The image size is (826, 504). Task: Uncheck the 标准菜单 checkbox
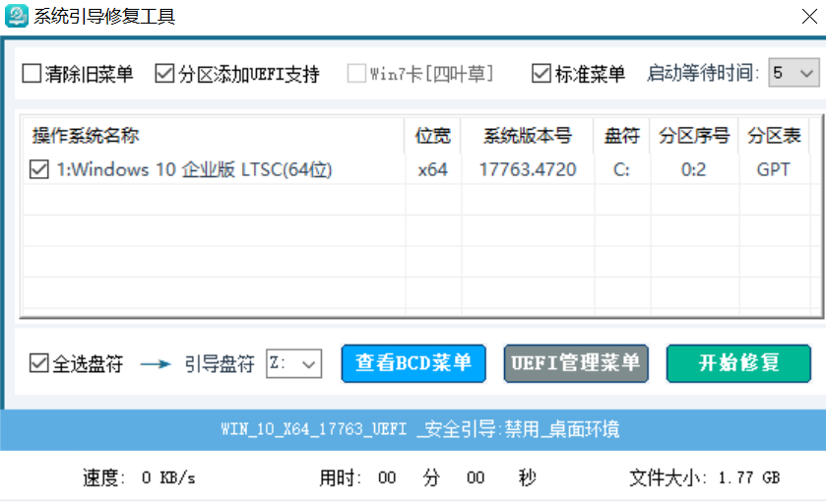[541, 73]
